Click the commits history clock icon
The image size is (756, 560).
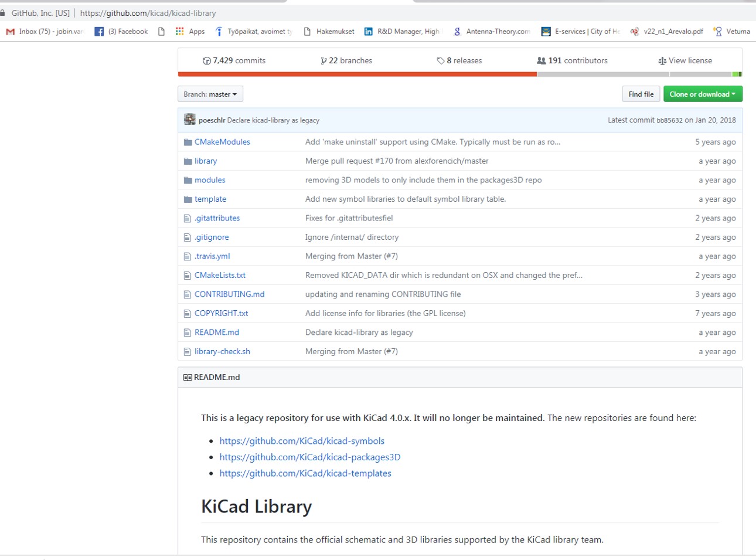[x=206, y=61]
